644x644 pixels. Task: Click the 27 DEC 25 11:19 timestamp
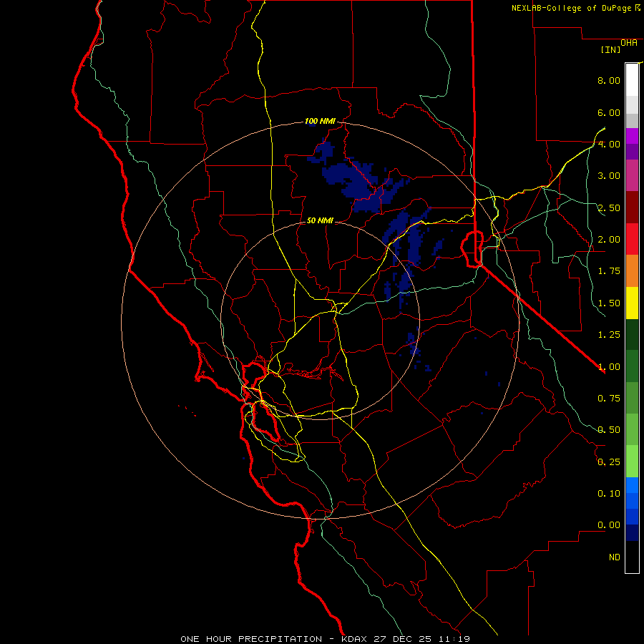pyautogui.click(x=421, y=639)
